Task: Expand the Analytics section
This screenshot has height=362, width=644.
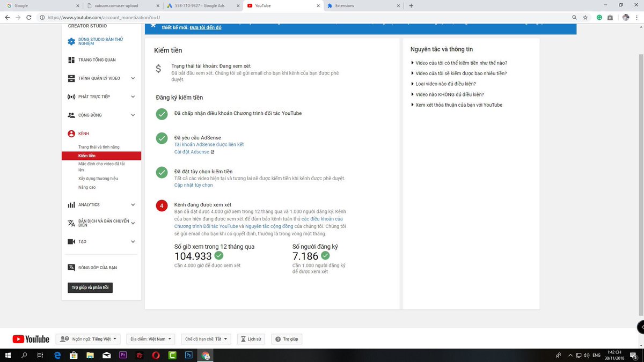Action: point(133,205)
